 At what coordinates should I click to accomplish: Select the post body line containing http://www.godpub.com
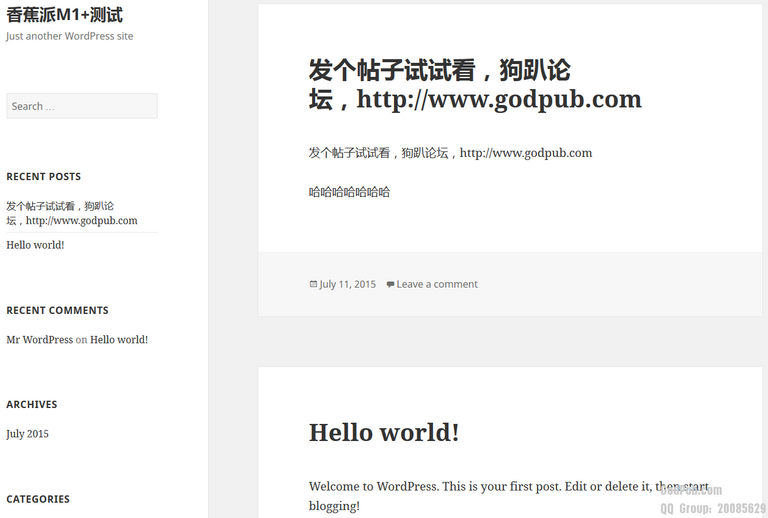click(450, 153)
